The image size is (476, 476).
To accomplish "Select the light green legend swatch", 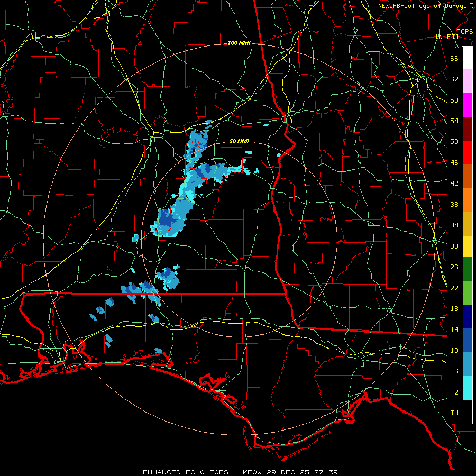I will click(467, 293).
